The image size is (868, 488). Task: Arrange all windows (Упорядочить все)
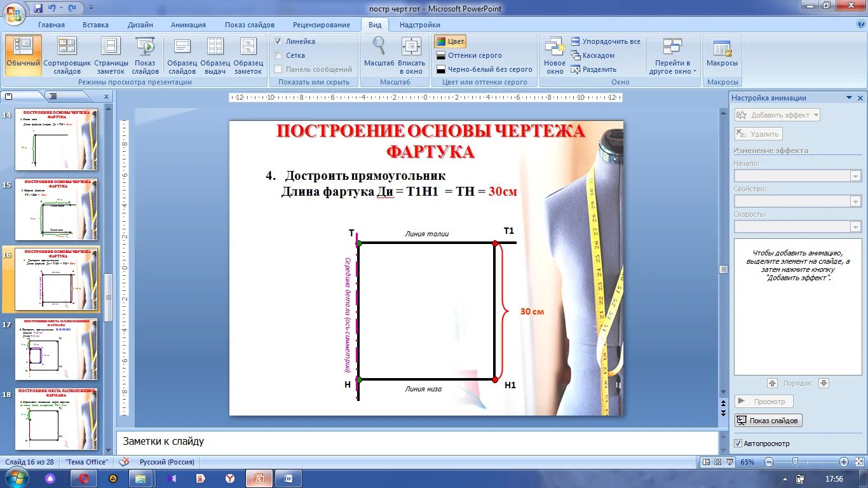(606, 41)
